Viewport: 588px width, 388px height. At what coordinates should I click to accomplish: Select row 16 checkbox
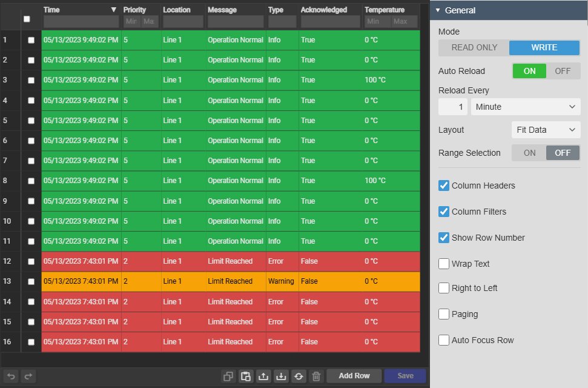(x=31, y=342)
